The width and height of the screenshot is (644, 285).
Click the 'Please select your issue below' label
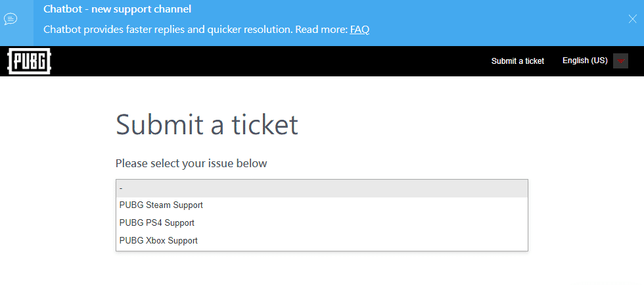191,163
